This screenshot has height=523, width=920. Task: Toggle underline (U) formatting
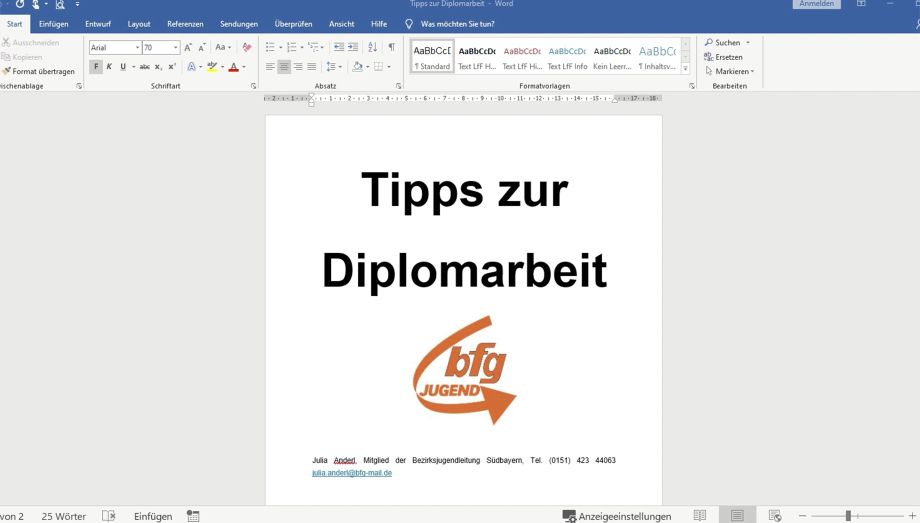point(123,67)
